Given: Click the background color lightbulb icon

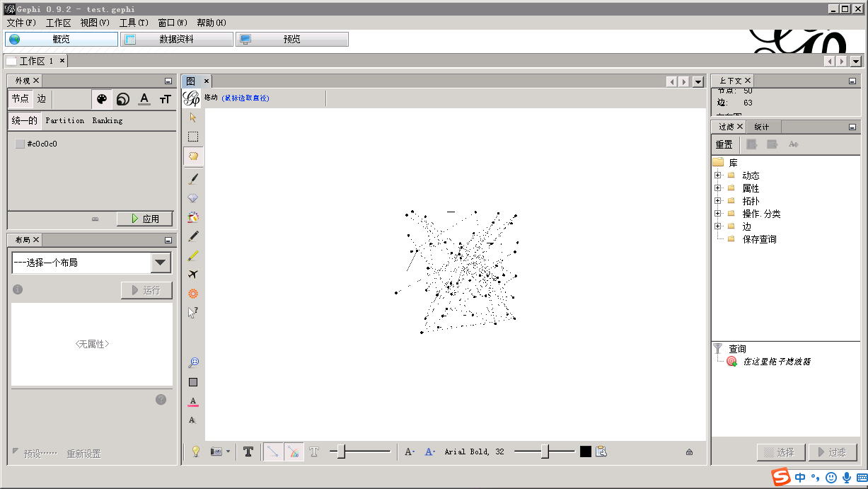Looking at the screenshot, I should click(196, 451).
